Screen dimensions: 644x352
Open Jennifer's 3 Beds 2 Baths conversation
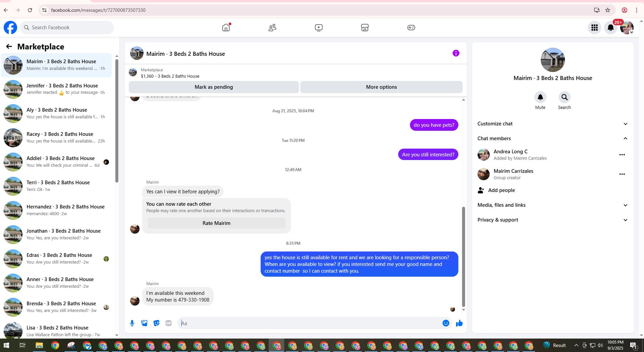coord(56,89)
